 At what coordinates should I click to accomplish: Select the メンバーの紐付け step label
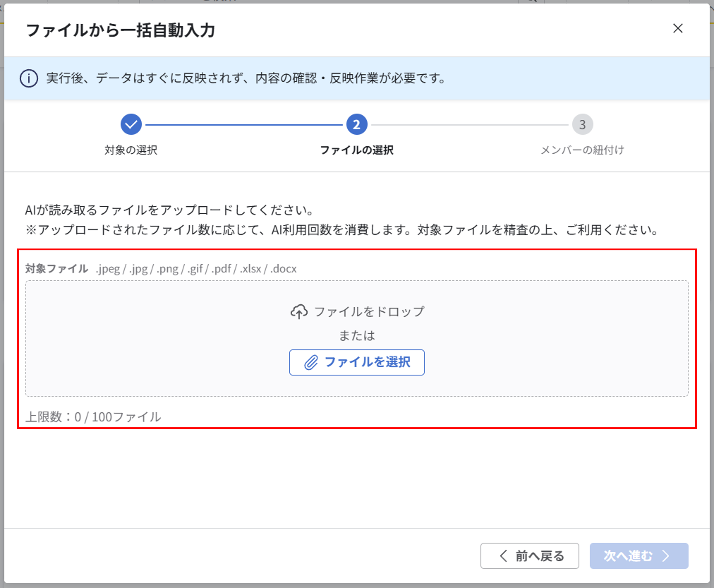(x=582, y=150)
